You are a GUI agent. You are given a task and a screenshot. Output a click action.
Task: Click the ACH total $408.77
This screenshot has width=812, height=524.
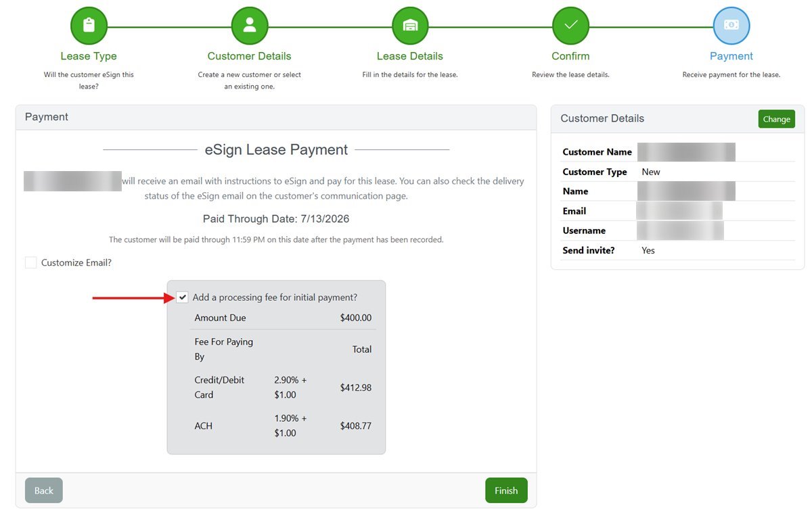click(356, 426)
